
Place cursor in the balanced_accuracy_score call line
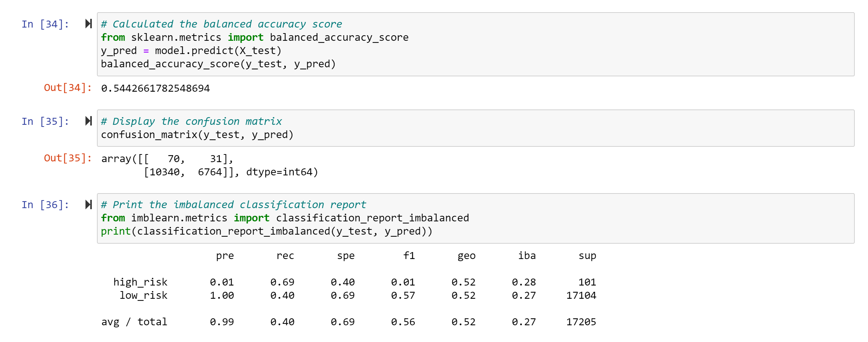pos(218,63)
